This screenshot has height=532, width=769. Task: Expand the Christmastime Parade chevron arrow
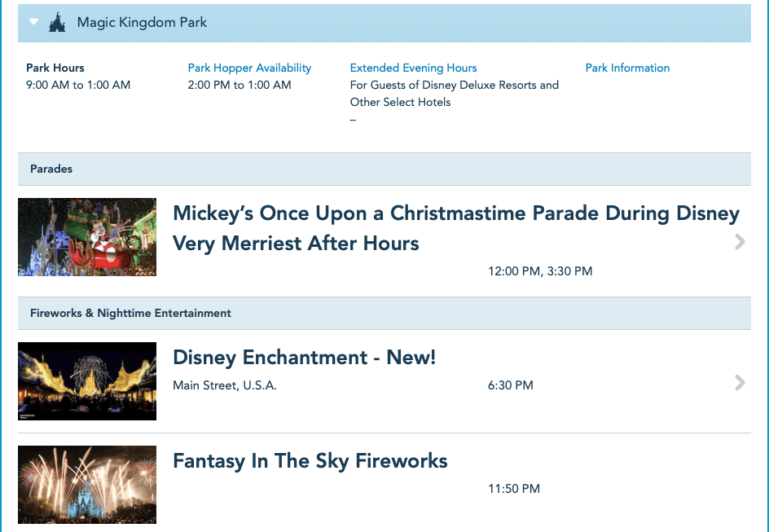tap(740, 241)
